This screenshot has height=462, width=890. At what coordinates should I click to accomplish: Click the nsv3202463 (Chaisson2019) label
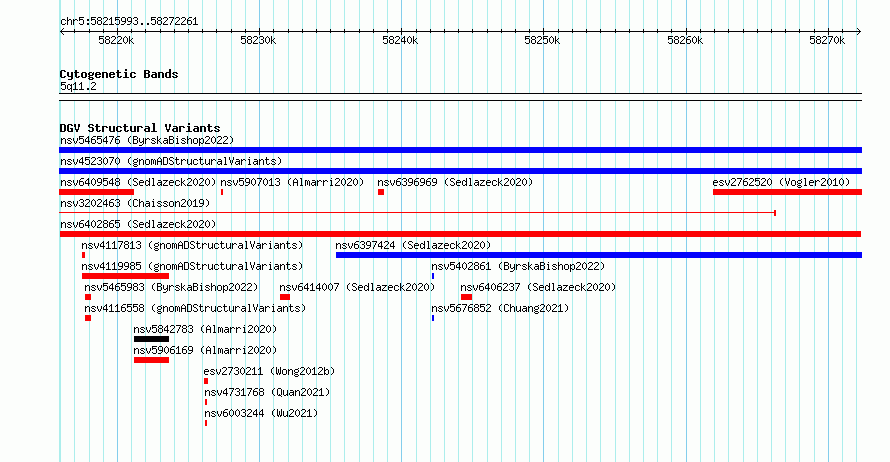(135, 203)
